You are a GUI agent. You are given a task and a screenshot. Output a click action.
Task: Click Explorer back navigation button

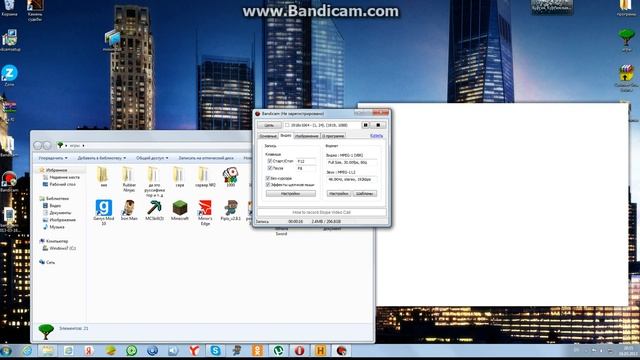(x=38, y=145)
